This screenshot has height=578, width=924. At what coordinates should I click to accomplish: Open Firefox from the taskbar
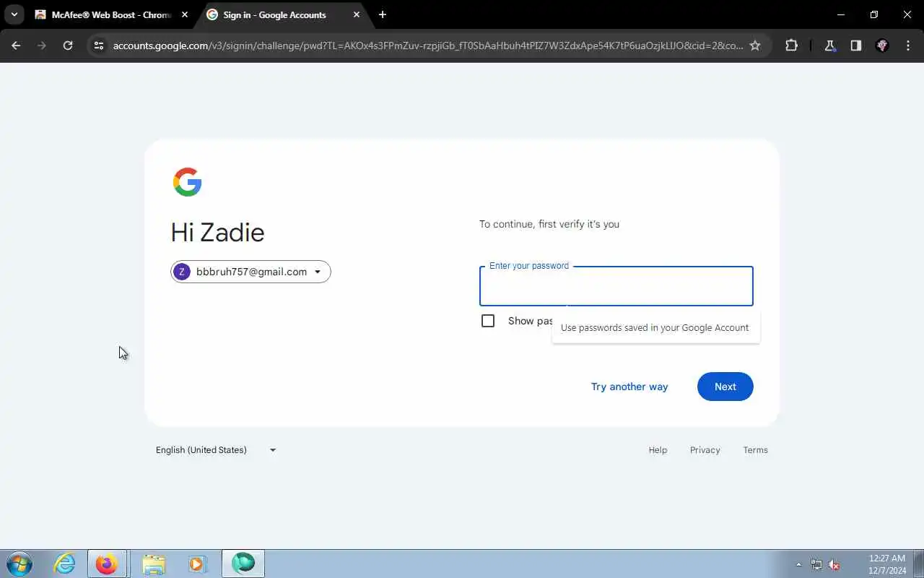pyautogui.click(x=107, y=564)
